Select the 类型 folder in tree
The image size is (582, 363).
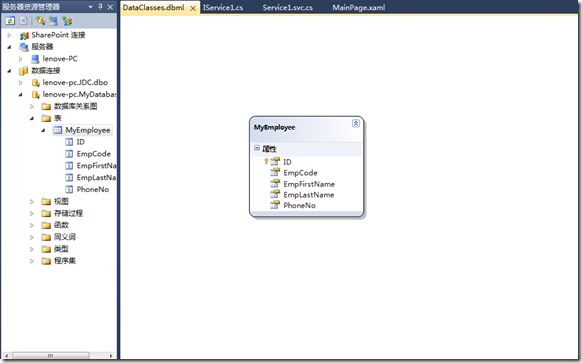click(61, 249)
